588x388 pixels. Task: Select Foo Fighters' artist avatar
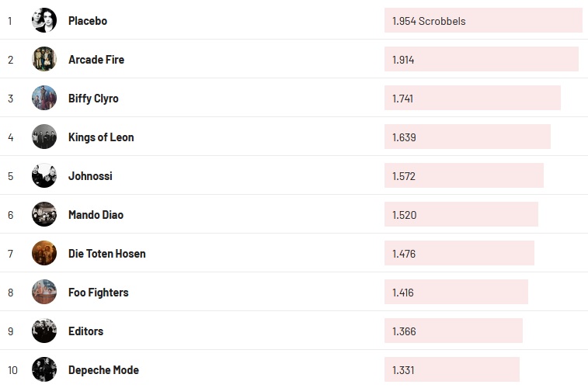tap(44, 292)
